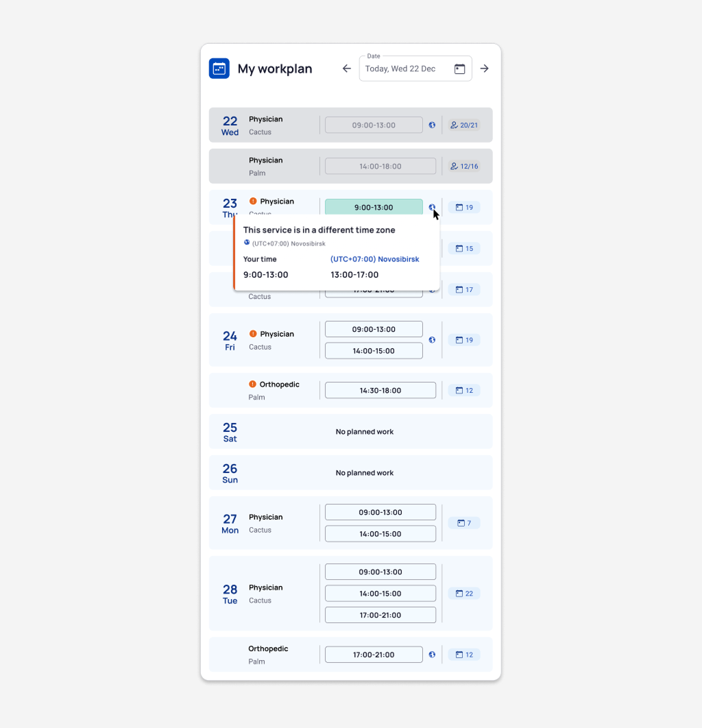
Task: Open the 22 appointments badge on Tuesday
Action: click(x=464, y=594)
